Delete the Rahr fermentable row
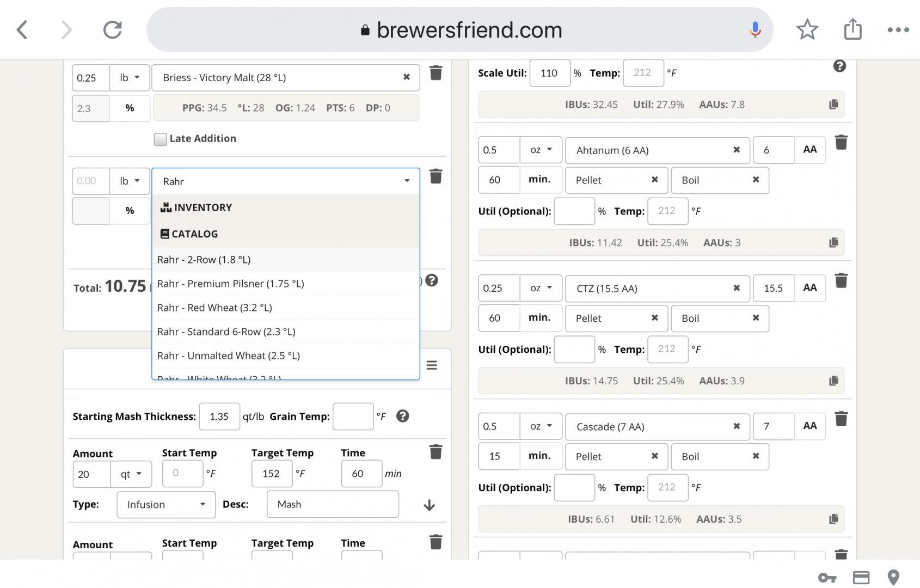Image resolution: width=920 pixels, height=588 pixels. click(436, 176)
